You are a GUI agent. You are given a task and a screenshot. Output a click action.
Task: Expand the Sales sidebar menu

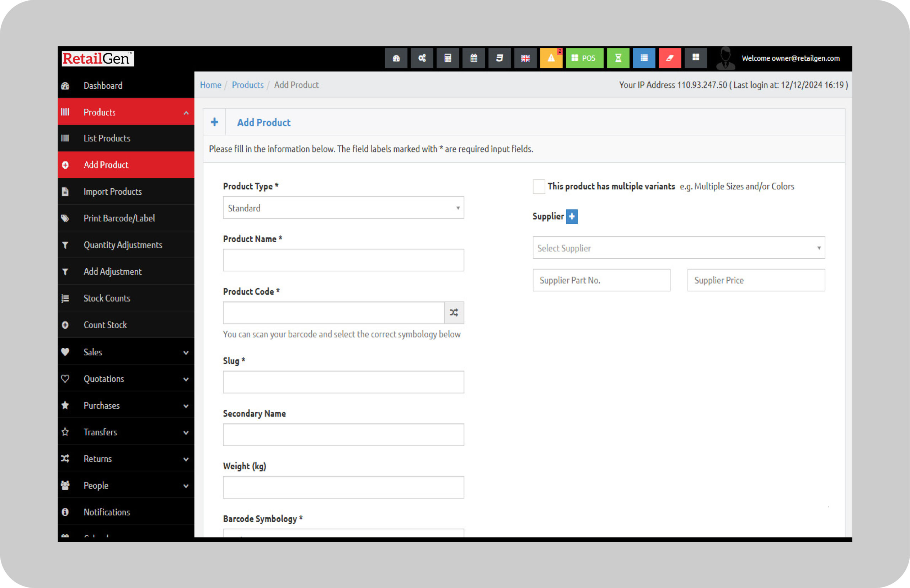pyautogui.click(x=125, y=352)
